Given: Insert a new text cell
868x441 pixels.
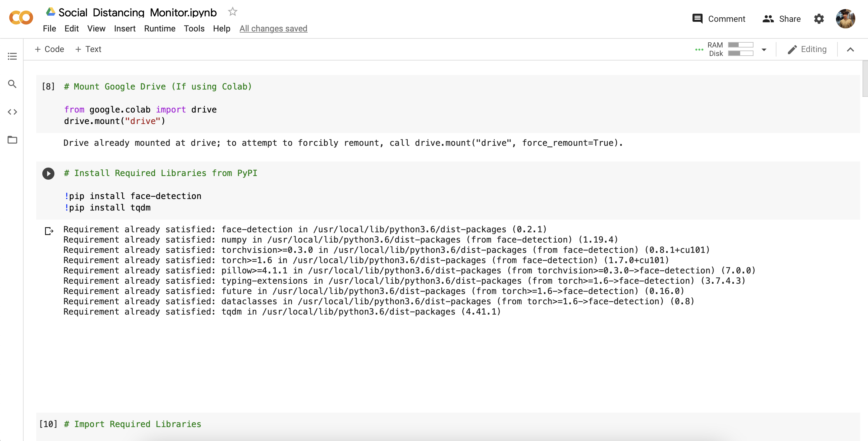Looking at the screenshot, I should 88,49.
